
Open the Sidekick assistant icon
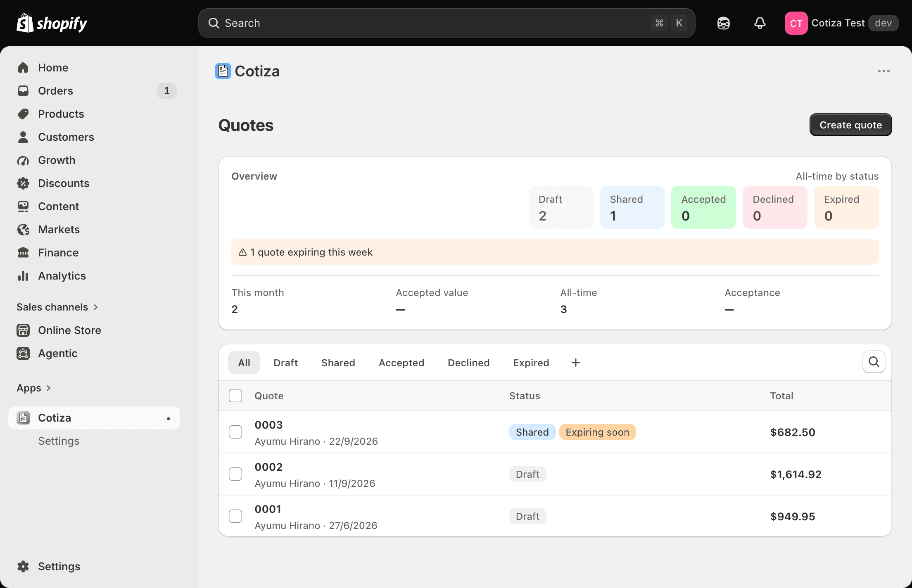724,23
